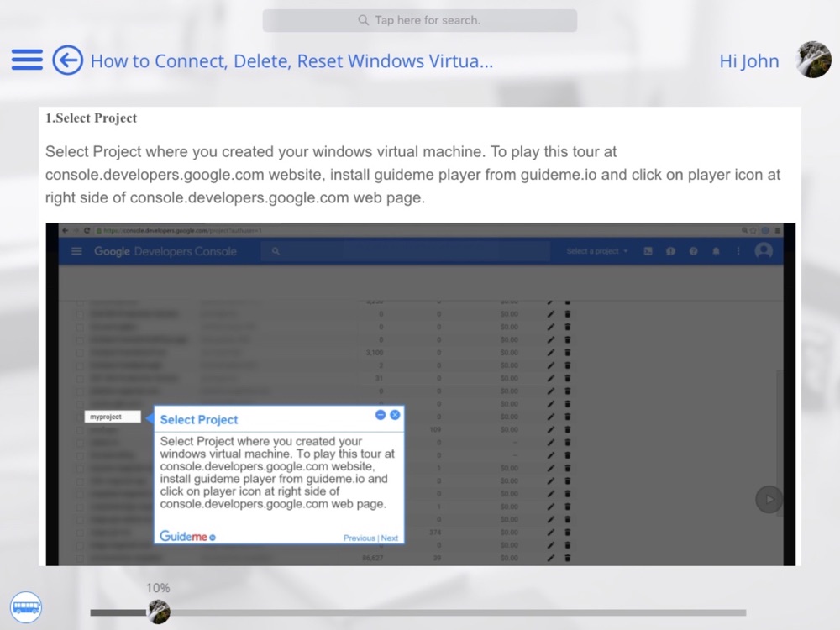The width and height of the screenshot is (840, 630).
Task: Click the help question mark icon
Action: 694,251
